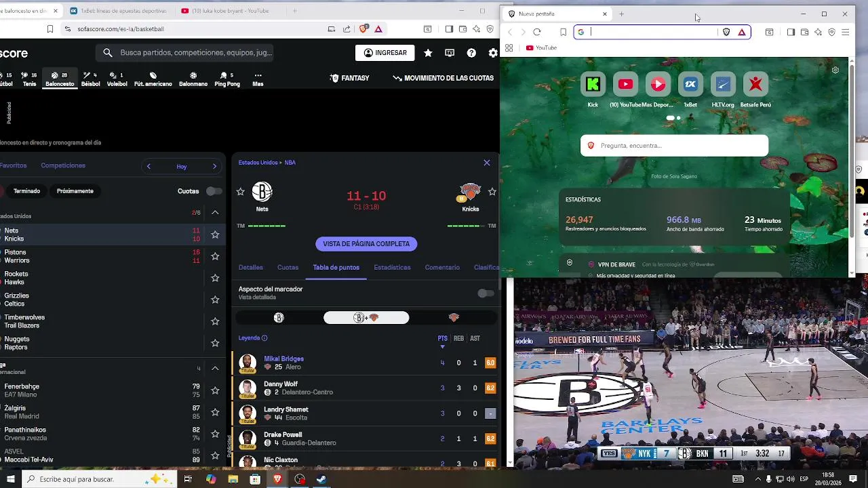868x488 pixels.
Task: Switch to the Estadísticas tab
Action: pos(392,268)
